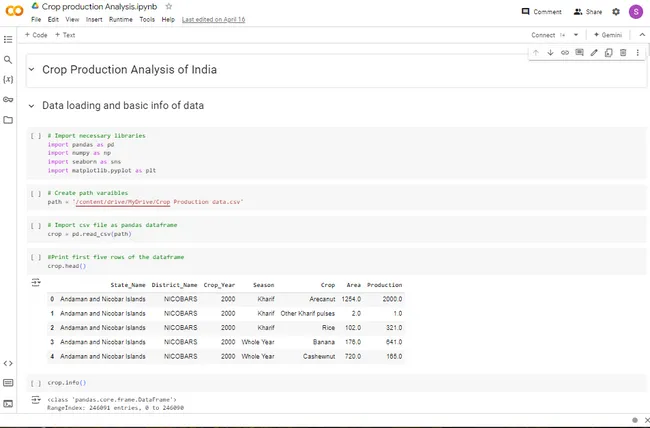
Task: Move cell up with arrow icon
Action: coord(536,53)
